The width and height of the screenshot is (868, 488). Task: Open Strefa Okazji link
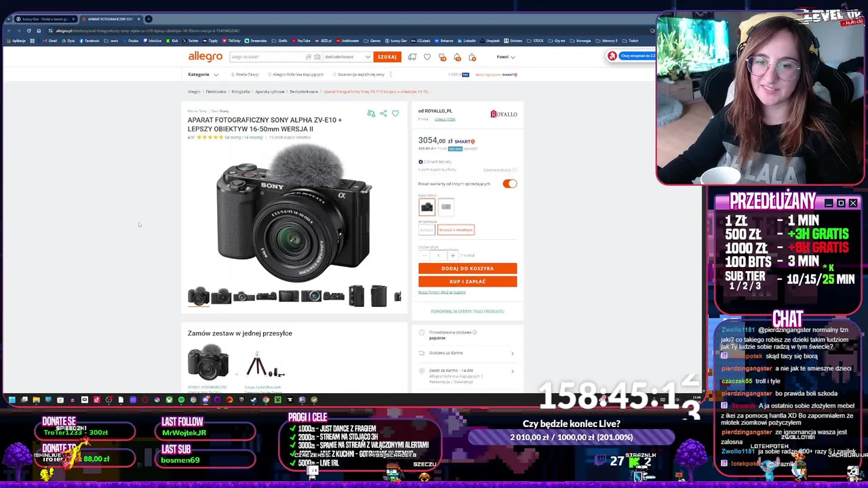tap(245, 75)
